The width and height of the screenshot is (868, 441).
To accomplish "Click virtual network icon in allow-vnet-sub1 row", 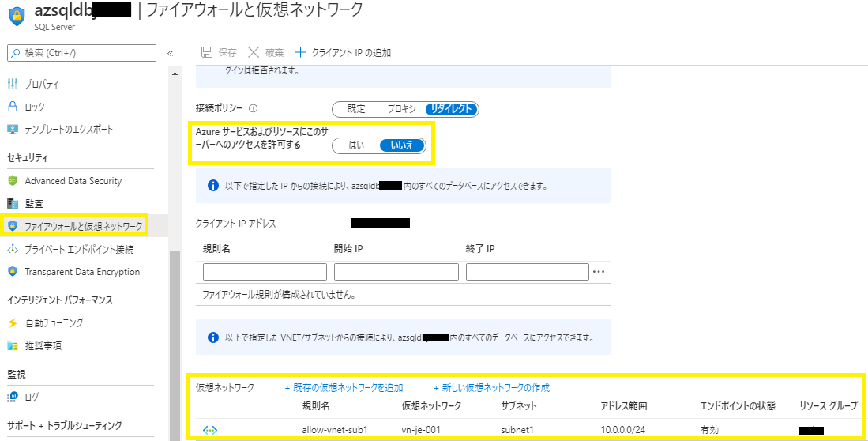I will (210, 430).
